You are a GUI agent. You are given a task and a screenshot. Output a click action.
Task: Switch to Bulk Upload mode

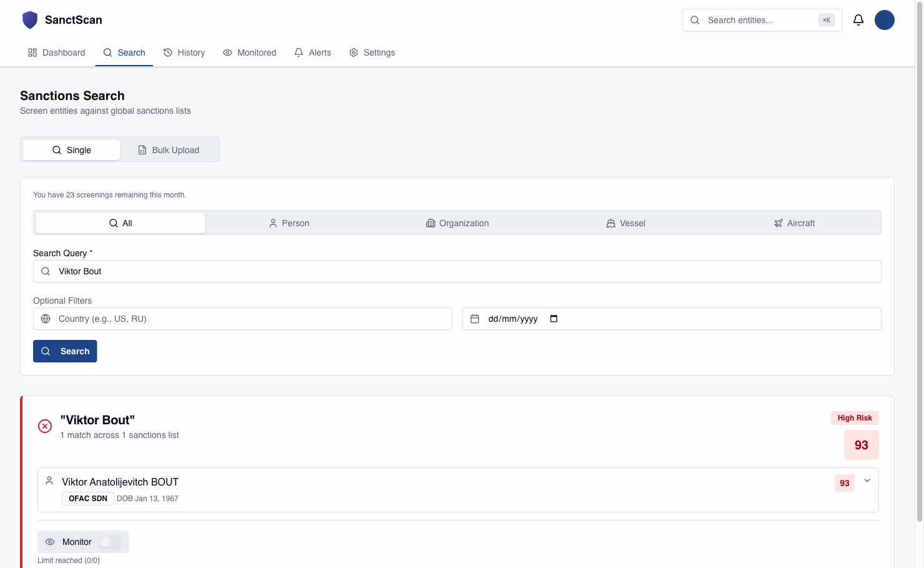(x=169, y=150)
